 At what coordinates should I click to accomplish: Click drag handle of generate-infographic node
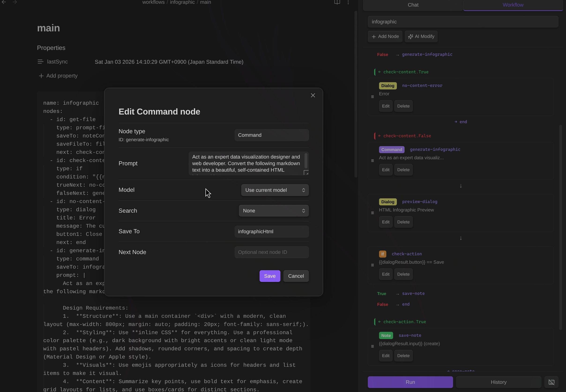pos(372,161)
